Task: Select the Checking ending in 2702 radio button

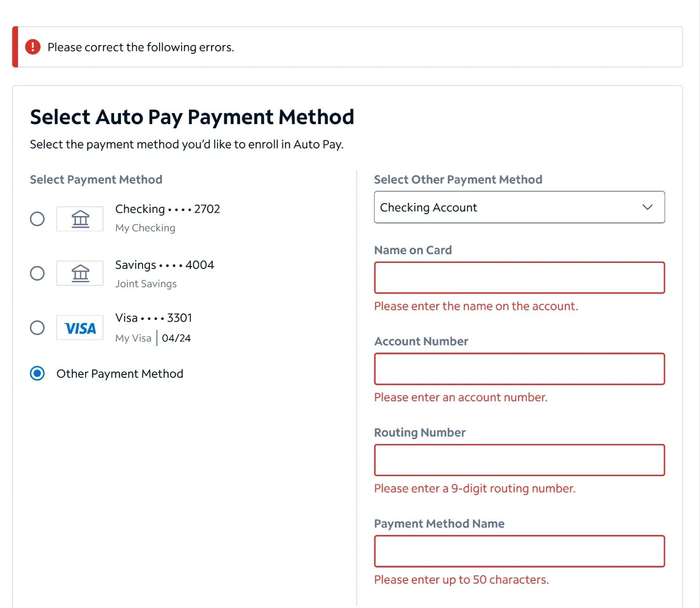Action: pos(37,219)
